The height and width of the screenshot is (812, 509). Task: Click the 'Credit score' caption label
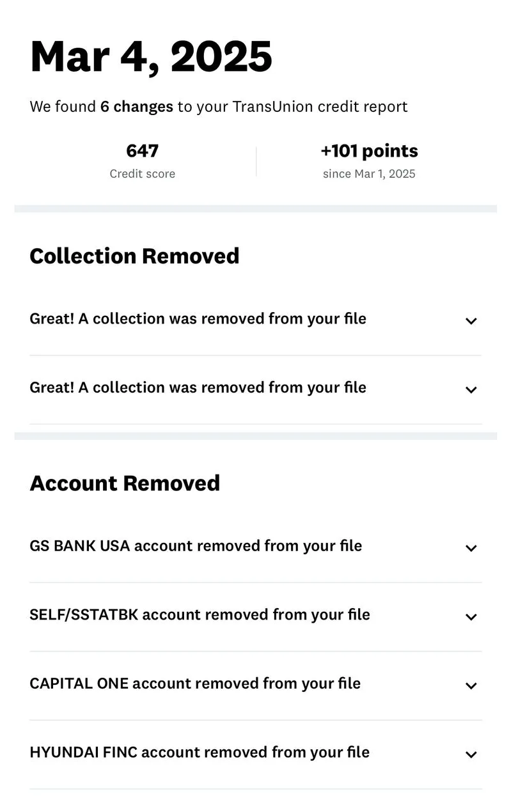[x=142, y=174]
